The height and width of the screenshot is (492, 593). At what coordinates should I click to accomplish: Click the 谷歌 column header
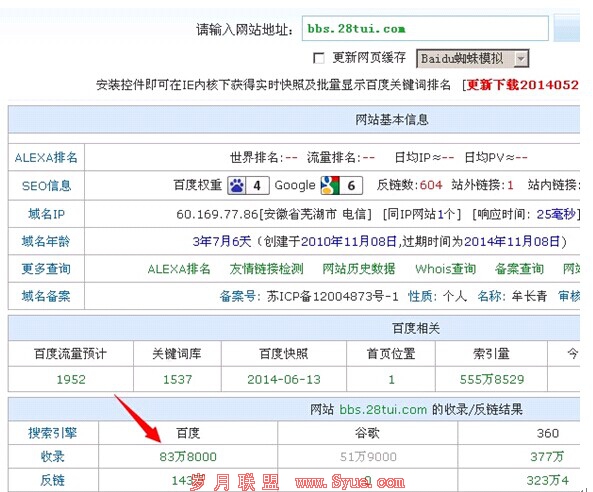pyautogui.click(x=367, y=433)
